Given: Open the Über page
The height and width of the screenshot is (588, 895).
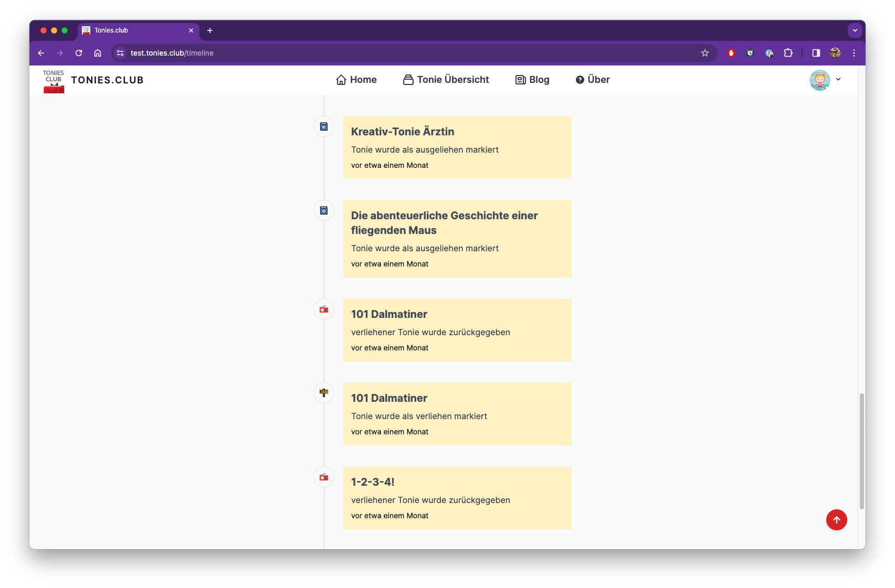Looking at the screenshot, I should point(593,80).
